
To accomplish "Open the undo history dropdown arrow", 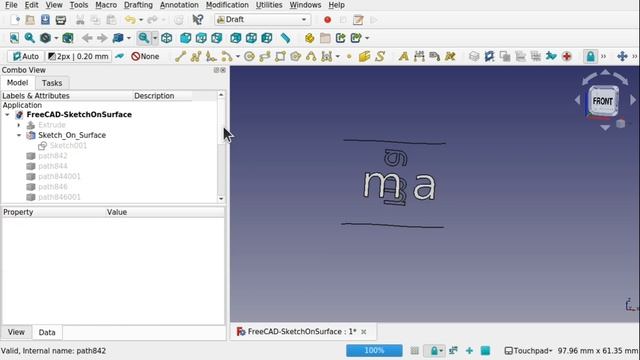I will point(141,20).
